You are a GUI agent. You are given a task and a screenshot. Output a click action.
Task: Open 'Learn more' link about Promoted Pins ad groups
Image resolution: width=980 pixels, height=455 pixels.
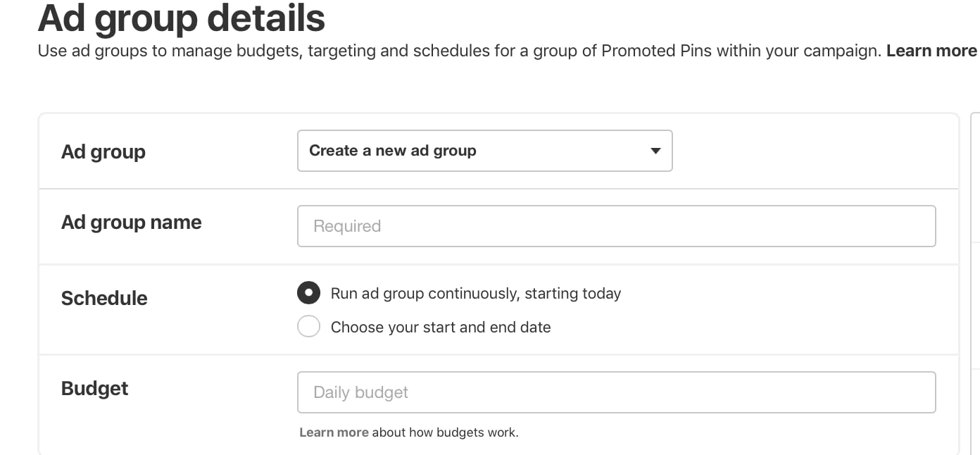(x=931, y=51)
